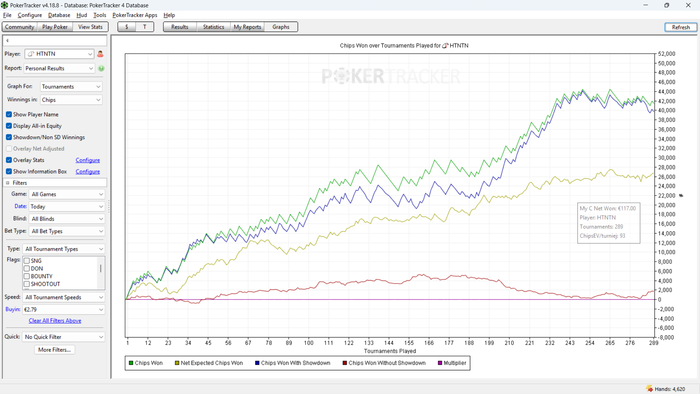Click the green report help icon

click(101, 68)
